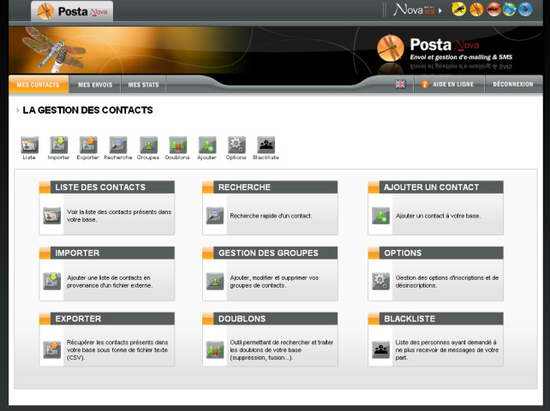Click the green person icon in Ajouter un contact card
Image resolution: width=550 pixels, height=411 pixels.
pos(381,216)
